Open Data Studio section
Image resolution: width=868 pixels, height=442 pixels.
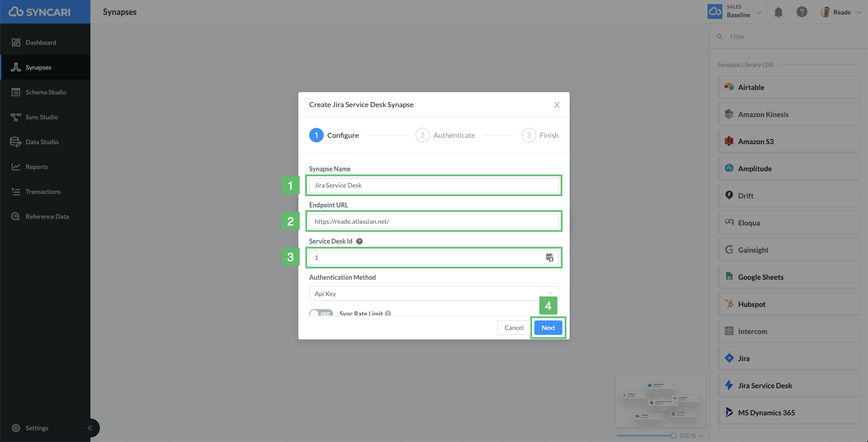45,142
